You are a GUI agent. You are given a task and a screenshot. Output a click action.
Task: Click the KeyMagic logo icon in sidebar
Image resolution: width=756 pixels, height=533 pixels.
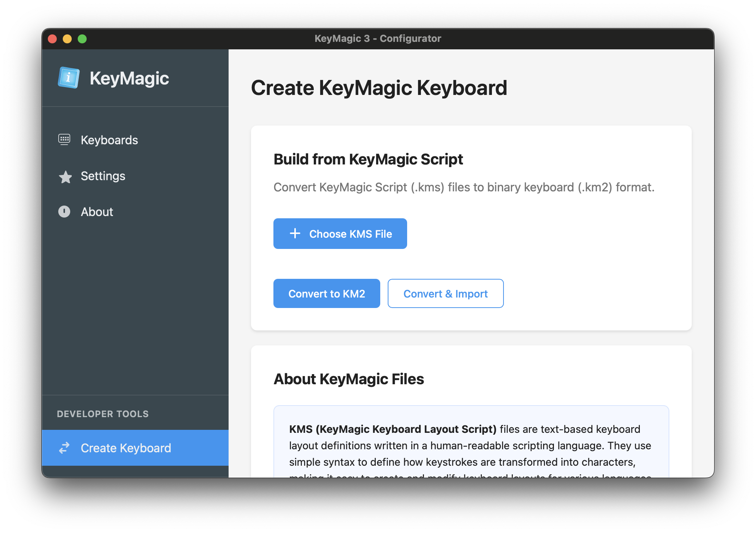pyautogui.click(x=69, y=78)
